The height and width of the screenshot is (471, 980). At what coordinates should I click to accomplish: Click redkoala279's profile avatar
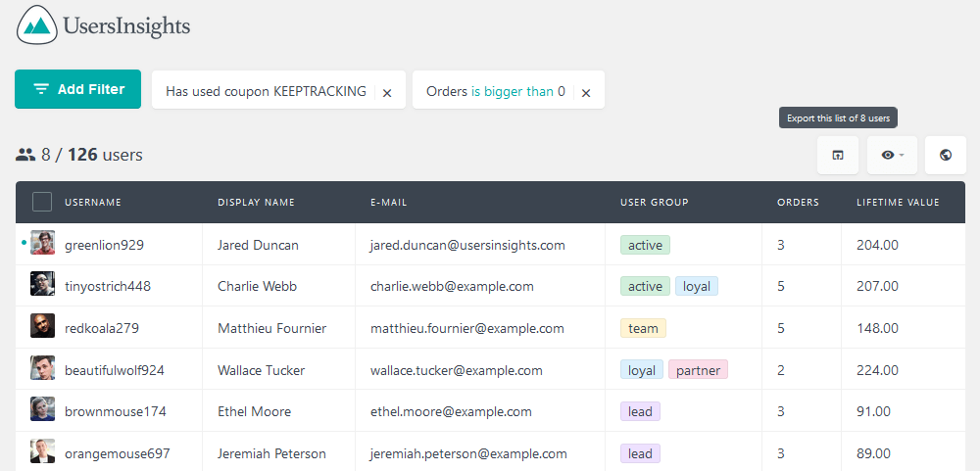(x=42, y=326)
